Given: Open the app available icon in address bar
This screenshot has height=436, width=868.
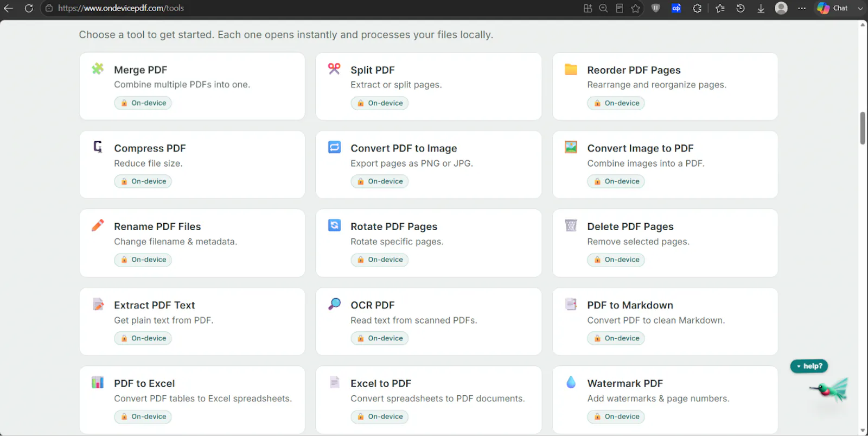Looking at the screenshot, I should (588, 8).
